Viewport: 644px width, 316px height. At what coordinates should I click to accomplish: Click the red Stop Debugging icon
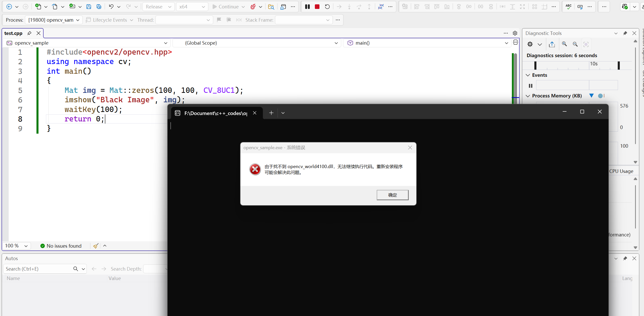[317, 7]
